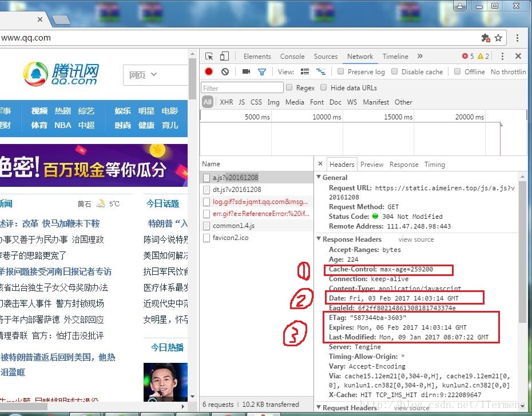The image size is (532, 416).
Task: Activate the inspect element picker icon
Action: click(209, 56)
